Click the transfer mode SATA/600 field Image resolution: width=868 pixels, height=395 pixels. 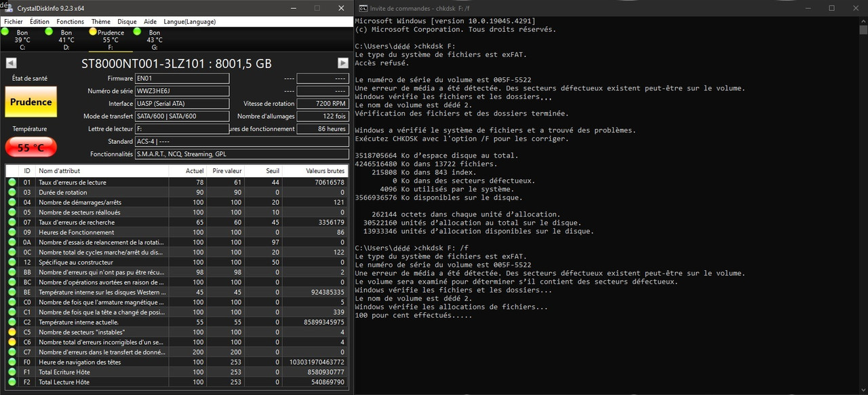pos(182,116)
